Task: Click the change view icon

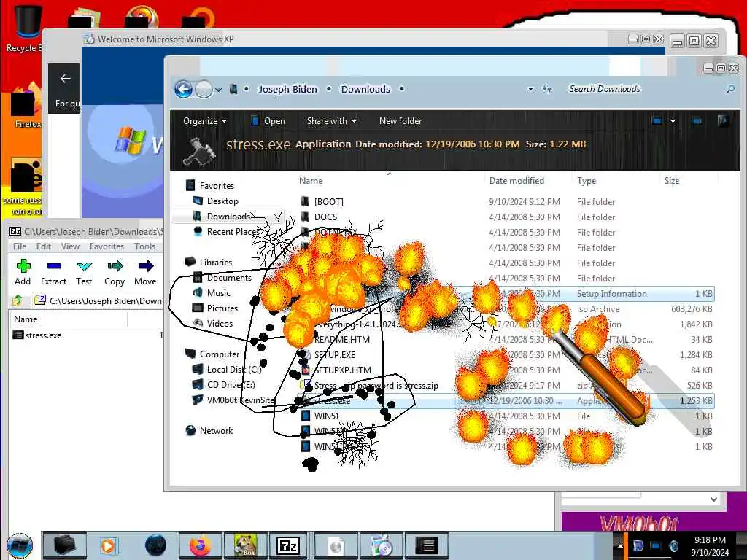Action: (657, 121)
